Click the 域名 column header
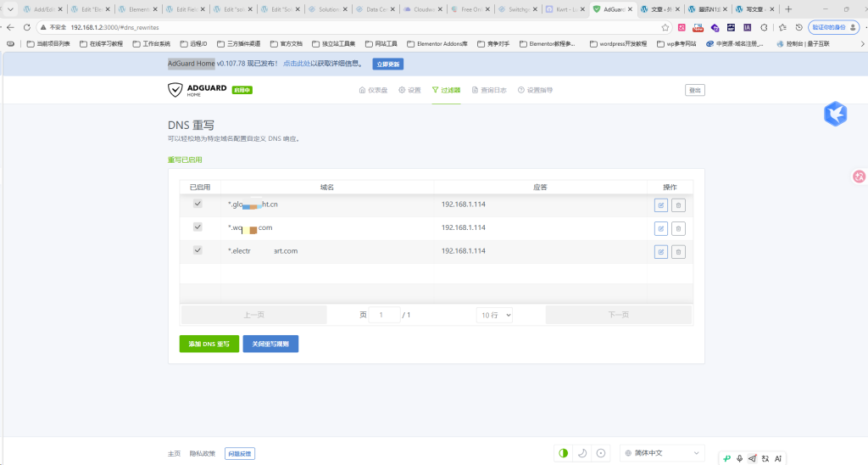The height and width of the screenshot is (465, 868). [326, 188]
